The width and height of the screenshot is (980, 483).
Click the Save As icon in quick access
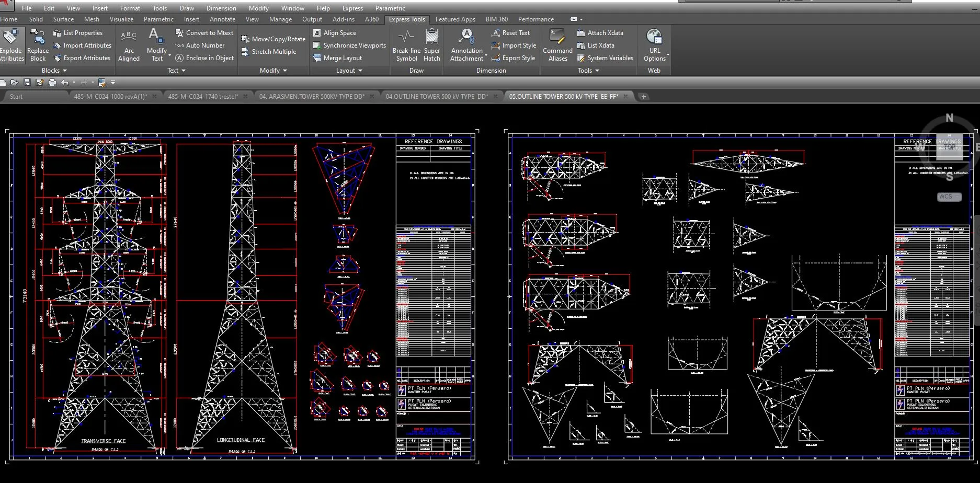point(40,83)
